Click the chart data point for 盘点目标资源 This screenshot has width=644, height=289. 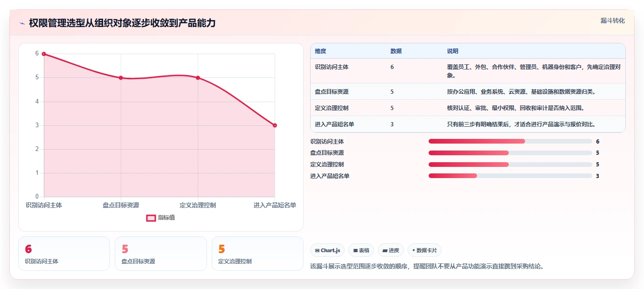(121, 78)
